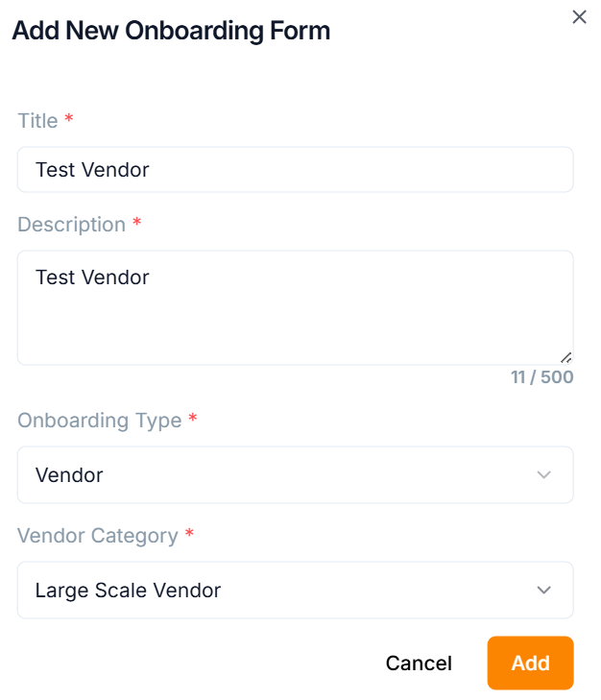The width and height of the screenshot is (601, 700).
Task: Click the Description box resize handle
Action: click(565, 357)
